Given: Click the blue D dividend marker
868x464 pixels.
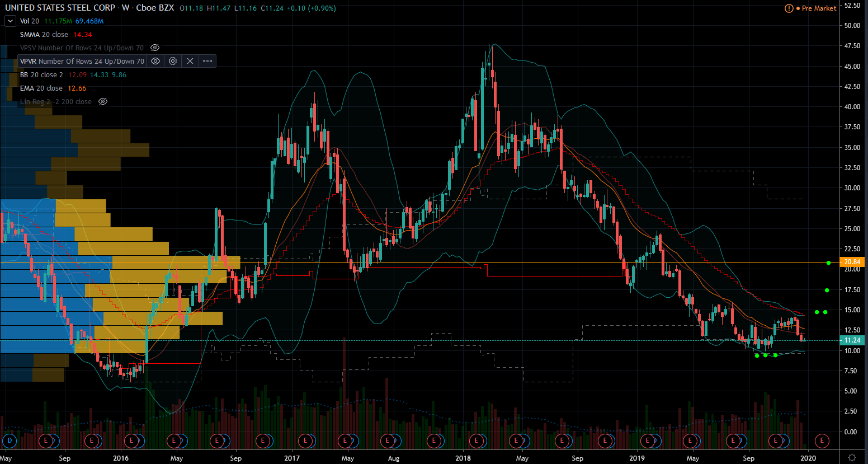Looking at the screenshot, I should [x=9, y=440].
